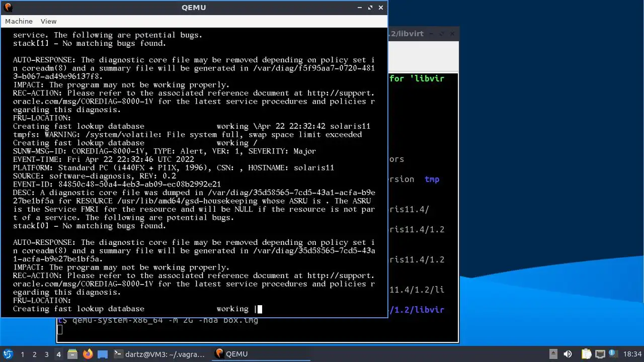Switch to desktop 3
Viewport: 644px width, 362px height.
(46, 354)
